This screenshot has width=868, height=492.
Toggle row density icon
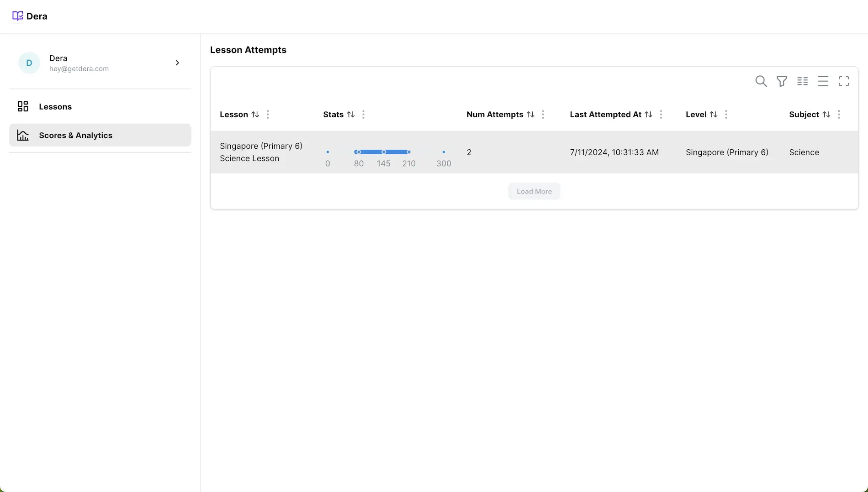[x=823, y=81]
